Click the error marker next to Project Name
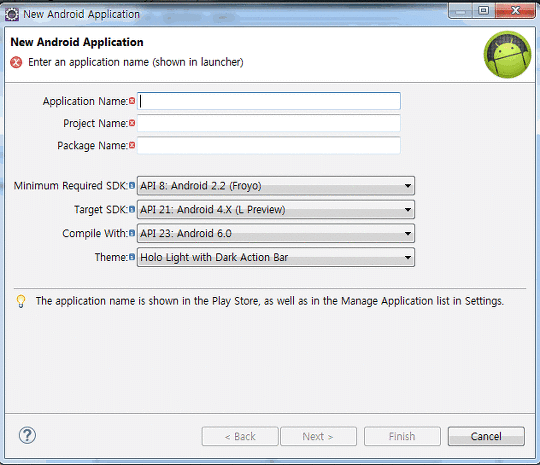The width and height of the screenshot is (540, 465). click(x=132, y=123)
